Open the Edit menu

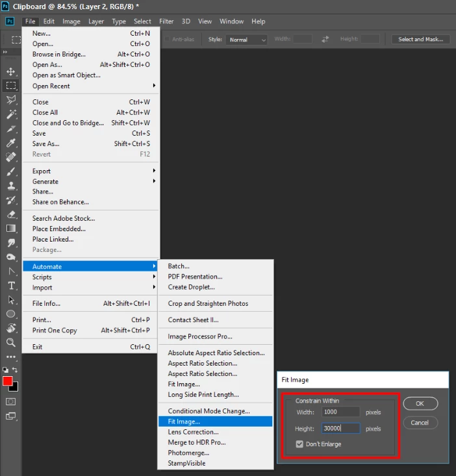click(49, 21)
